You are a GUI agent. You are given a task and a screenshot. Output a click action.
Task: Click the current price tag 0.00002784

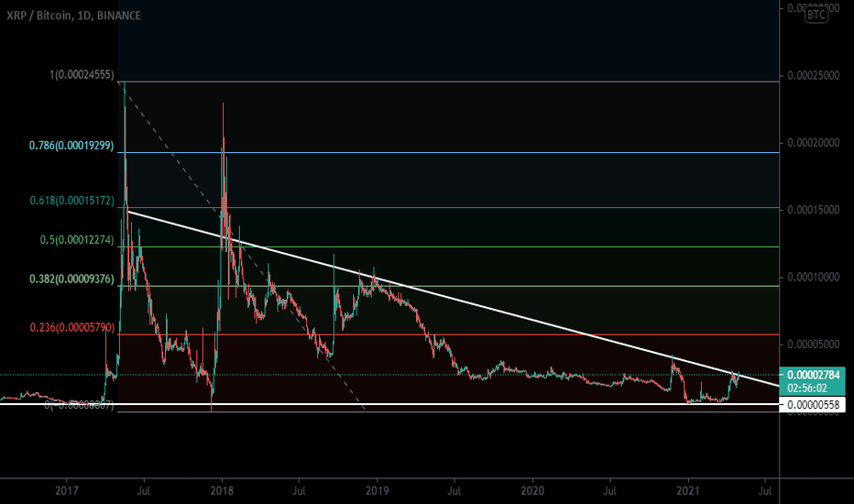813,375
